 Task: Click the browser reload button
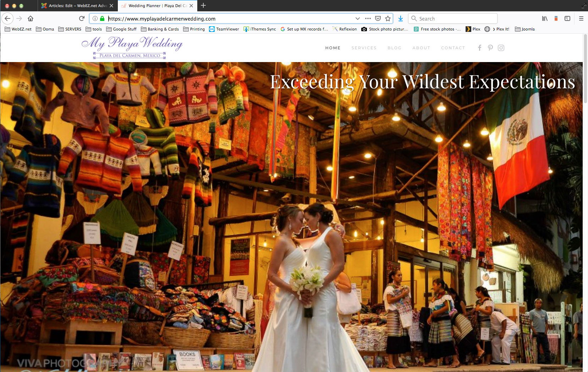coord(82,18)
